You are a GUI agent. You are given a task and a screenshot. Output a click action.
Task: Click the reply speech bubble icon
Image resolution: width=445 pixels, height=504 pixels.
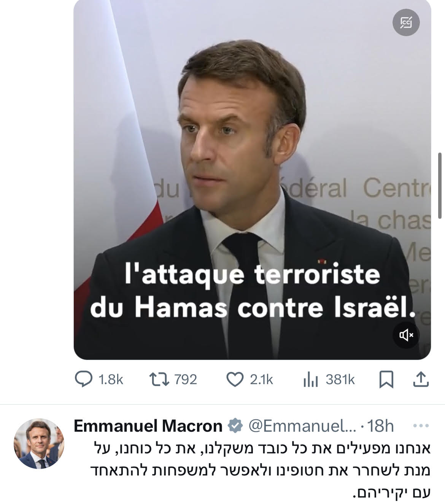83,380
